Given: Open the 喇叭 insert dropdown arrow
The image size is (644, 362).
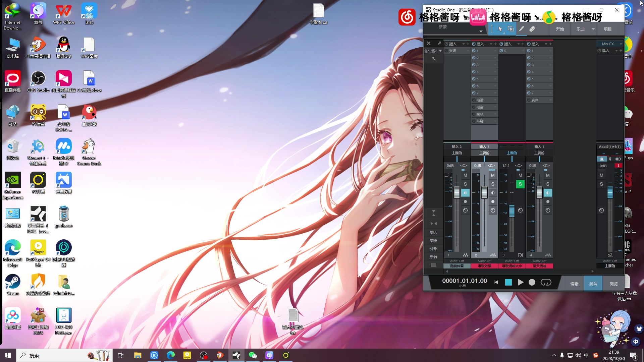Looking at the screenshot, I should coord(495,114).
